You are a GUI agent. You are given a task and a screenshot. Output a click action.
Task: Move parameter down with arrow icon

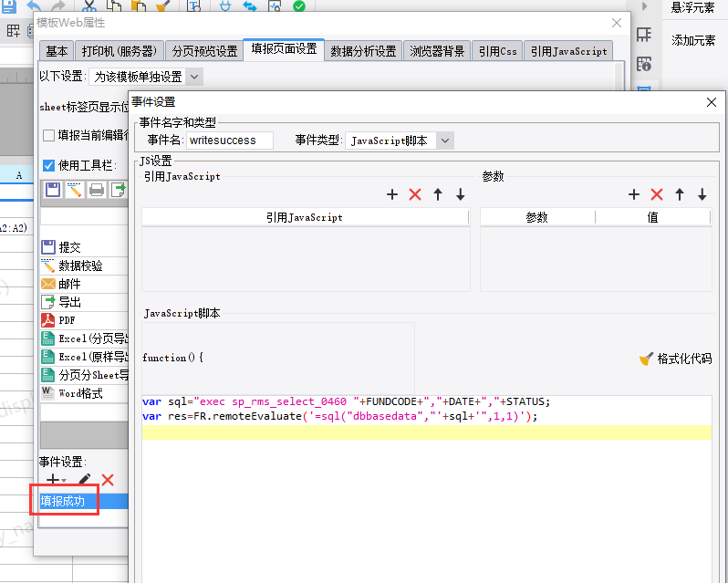[x=702, y=194]
